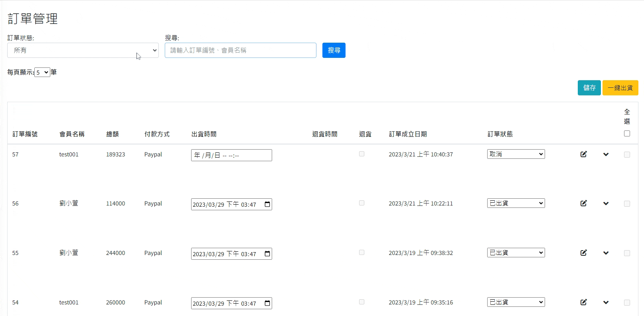Viewport: 644px width, 316px height.
Task: Open order 57 status dropdown showing 取消
Action: pyautogui.click(x=516, y=154)
